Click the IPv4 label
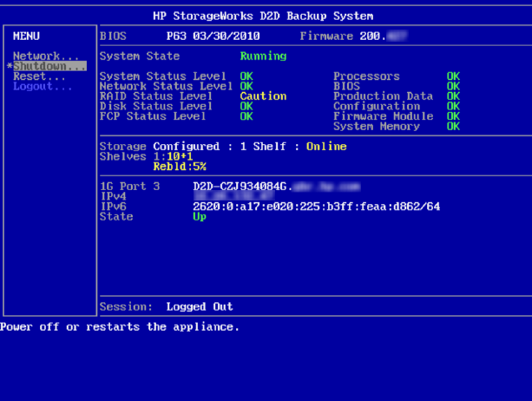This screenshot has width=532, height=401. (x=113, y=196)
